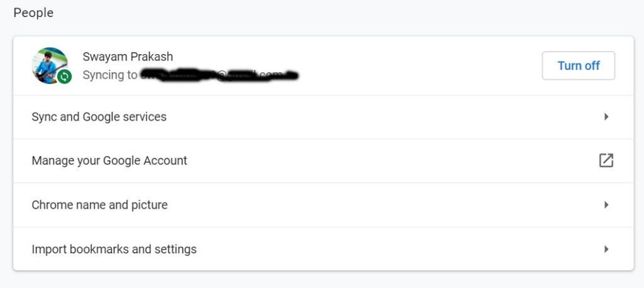Click the blank middle of the Sync and Google services row
The height and width of the screenshot is (288, 644).
(377, 117)
